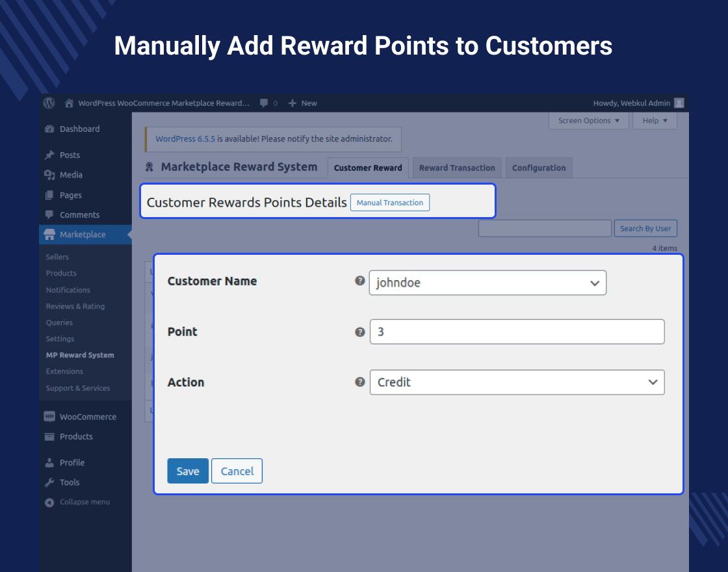
Task: Open the Configuration tab
Action: point(539,168)
